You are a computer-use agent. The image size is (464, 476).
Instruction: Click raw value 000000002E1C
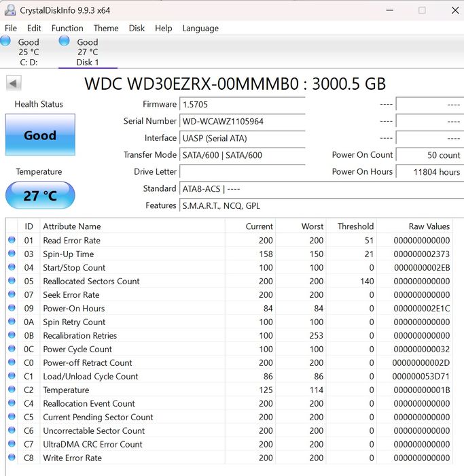tap(422, 309)
